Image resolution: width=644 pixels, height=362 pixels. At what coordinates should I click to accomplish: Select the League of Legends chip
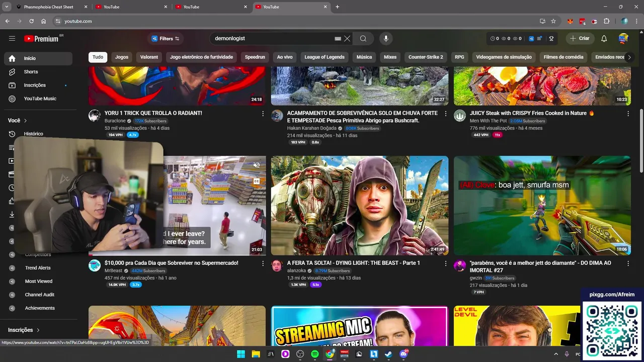pyautogui.click(x=325, y=57)
